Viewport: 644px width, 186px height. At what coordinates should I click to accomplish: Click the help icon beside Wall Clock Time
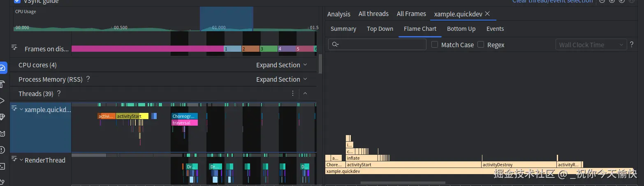click(x=632, y=44)
